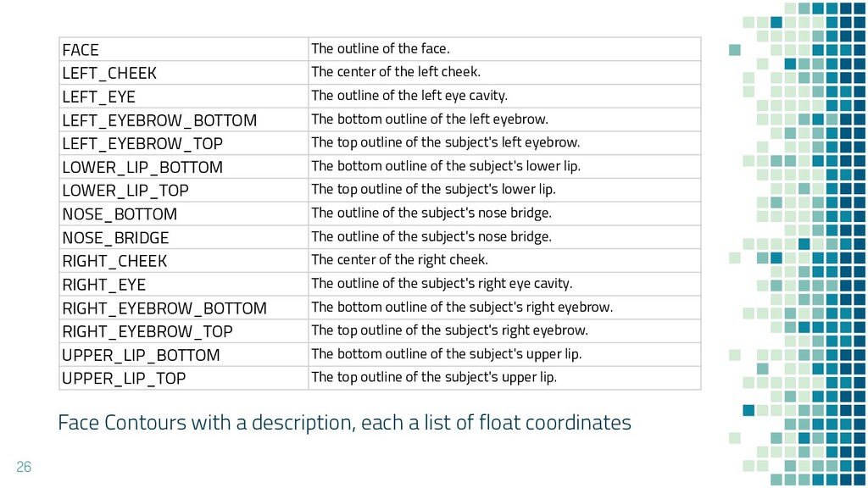868x488 pixels.
Task: Click the FACE contour name cell
Action: (x=81, y=50)
